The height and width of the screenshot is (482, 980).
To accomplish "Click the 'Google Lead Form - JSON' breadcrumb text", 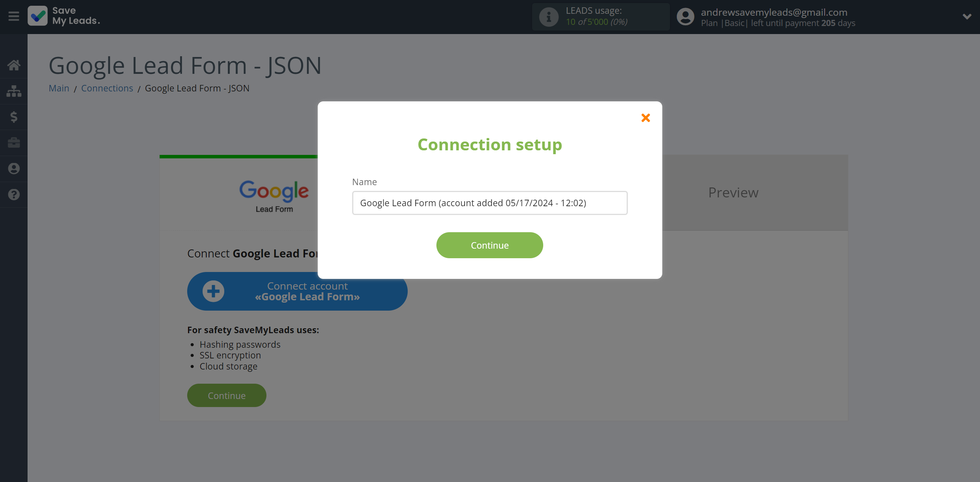I will (197, 88).
